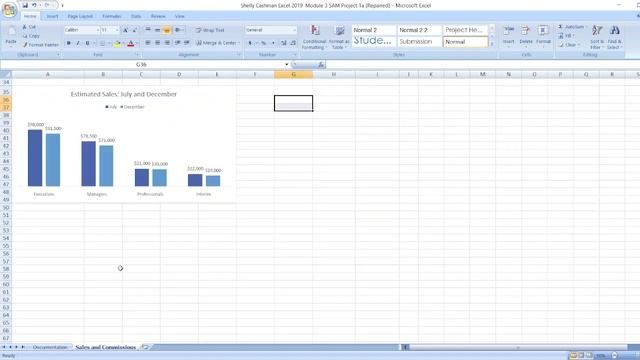This screenshot has height=360, width=640.
Task: Apply the Normal 2 2 cell style
Action: click(x=419, y=30)
